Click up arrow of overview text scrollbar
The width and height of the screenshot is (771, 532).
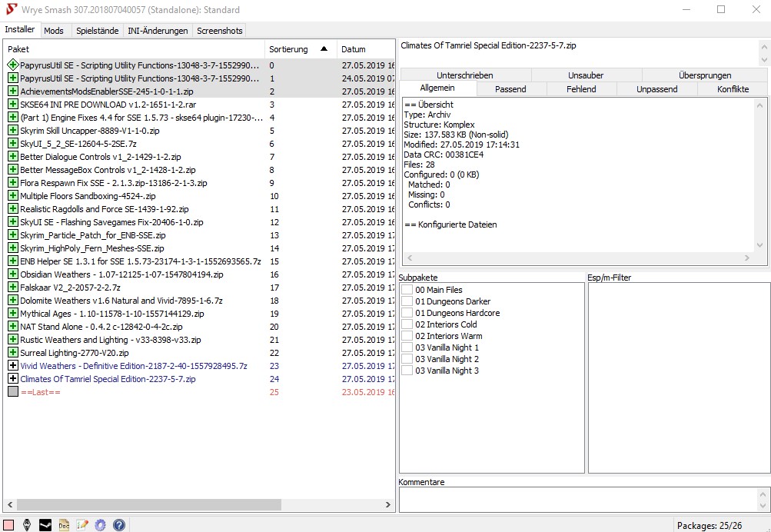(x=760, y=105)
